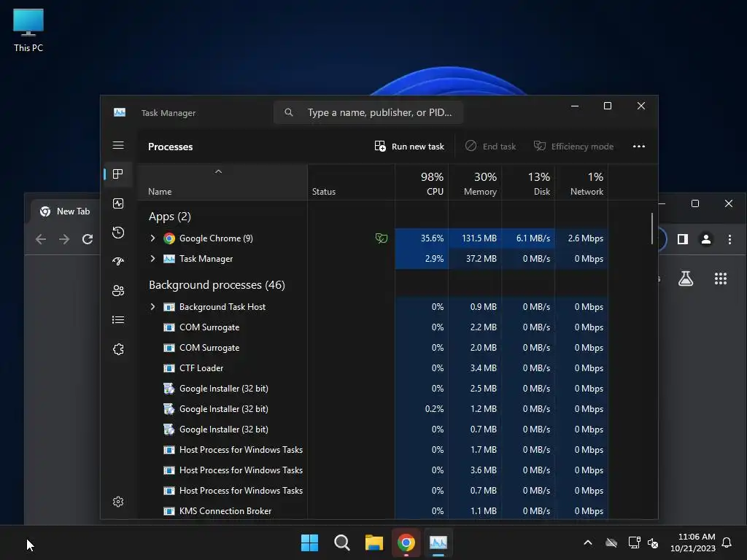Open Google apps grid in Chrome

[x=720, y=279]
